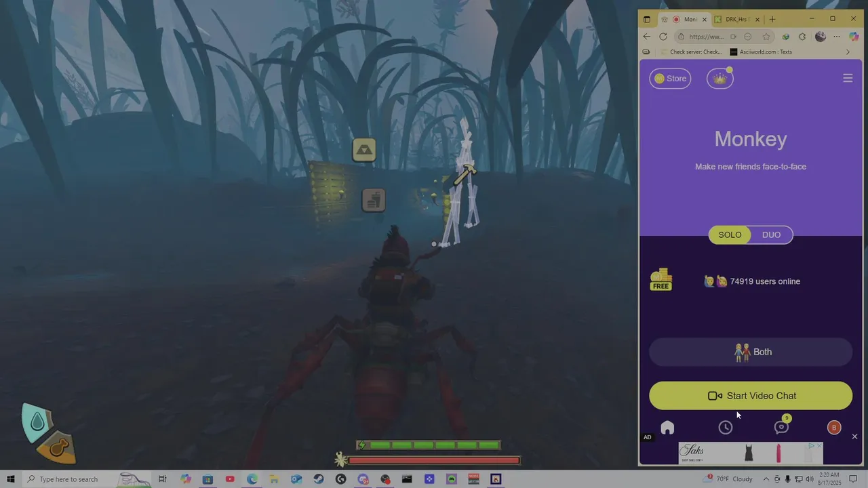The width and height of the screenshot is (868, 488).
Task: Claim the FREE coins offer
Action: 661,279
